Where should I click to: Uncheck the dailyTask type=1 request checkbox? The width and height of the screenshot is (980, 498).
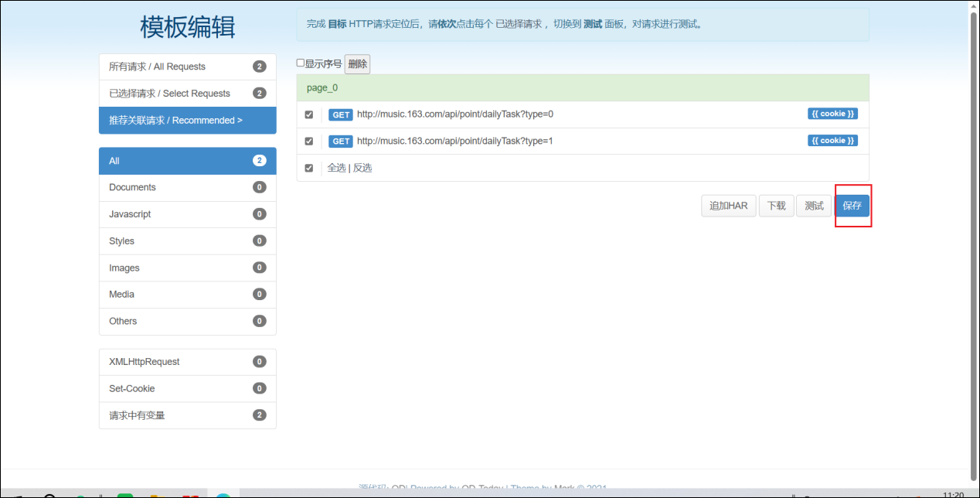tap(309, 142)
